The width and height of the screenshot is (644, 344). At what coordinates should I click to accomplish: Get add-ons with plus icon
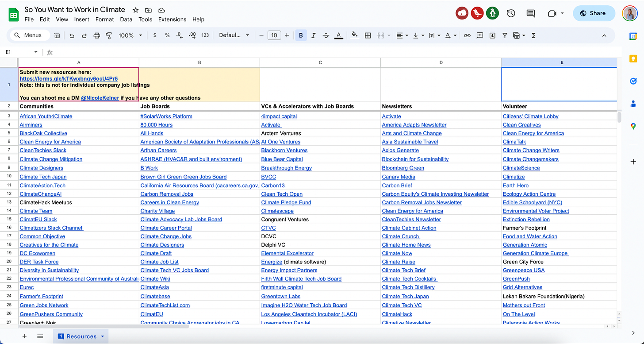[x=633, y=162]
